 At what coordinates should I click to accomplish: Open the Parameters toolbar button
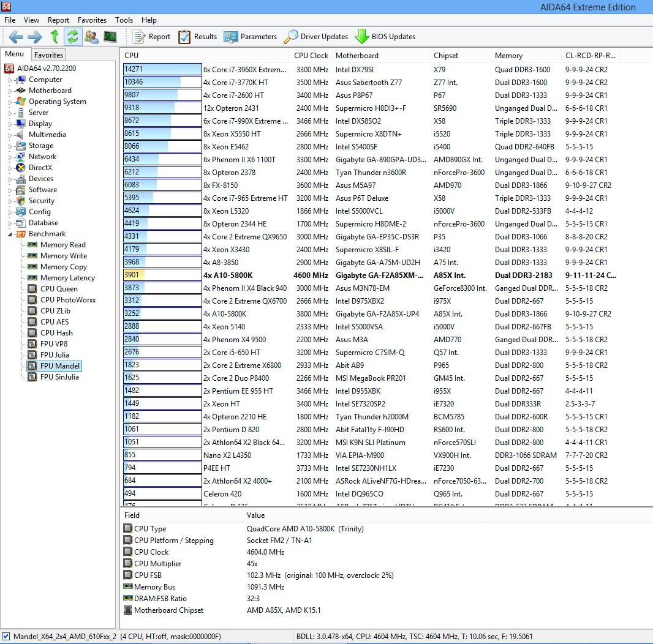coord(250,37)
